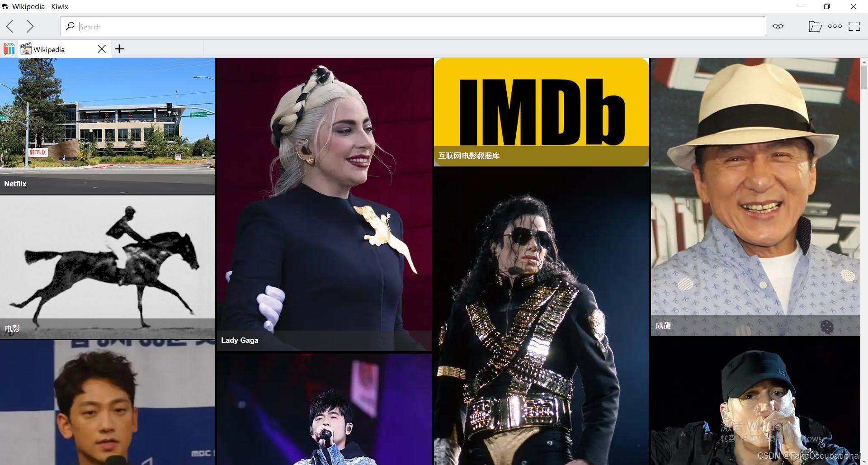868x465 pixels.
Task: Open the Michael Jackson performer photo card
Action: point(542,317)
